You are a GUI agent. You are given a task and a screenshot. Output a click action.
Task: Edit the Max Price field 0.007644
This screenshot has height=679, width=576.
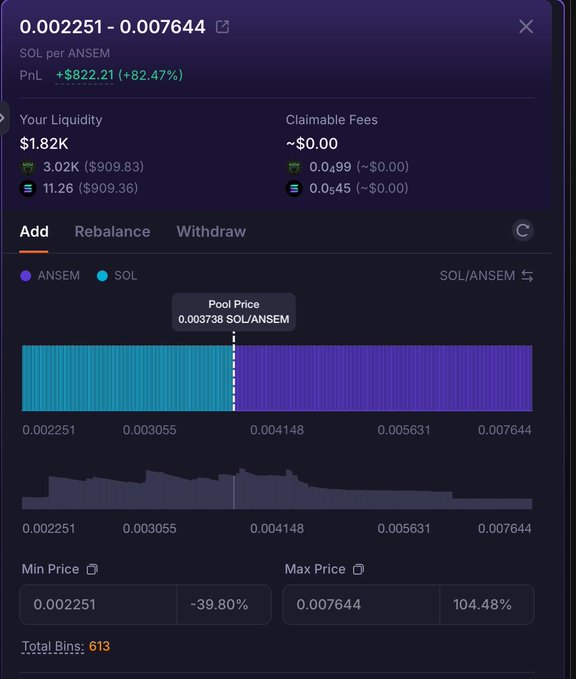coord(361,605)
